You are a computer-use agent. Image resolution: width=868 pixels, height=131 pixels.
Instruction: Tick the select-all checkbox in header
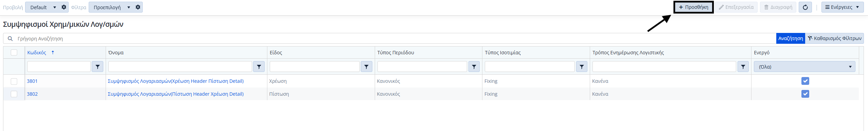click(x=14, y=52)
